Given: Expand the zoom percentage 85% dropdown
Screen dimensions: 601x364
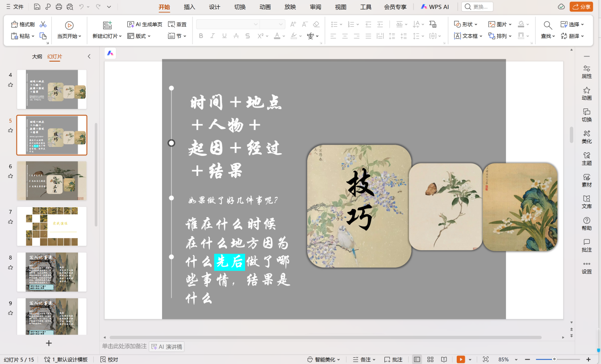Looking at the screenshot, I should click(517, 360).
